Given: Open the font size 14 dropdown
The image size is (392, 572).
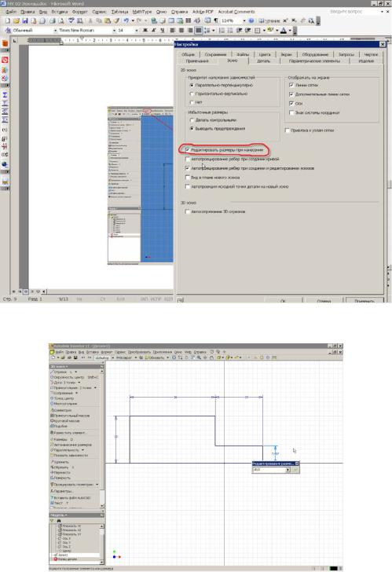Looking at the screenshot, I should click(x=137, y=31).
